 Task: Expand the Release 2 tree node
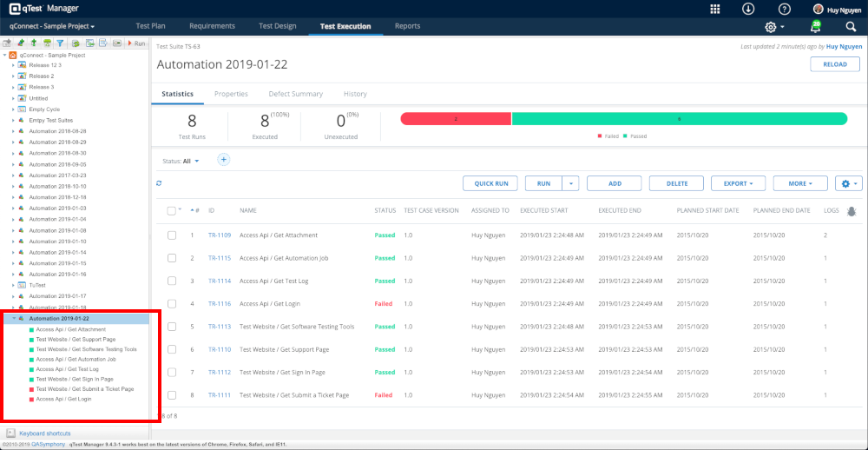coord(14,76)
